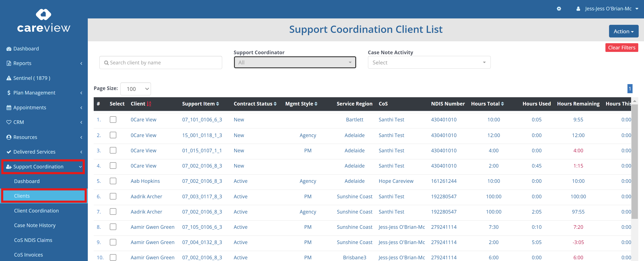Open the Clients submenu item
644x261 pixels.
(44, 196)
